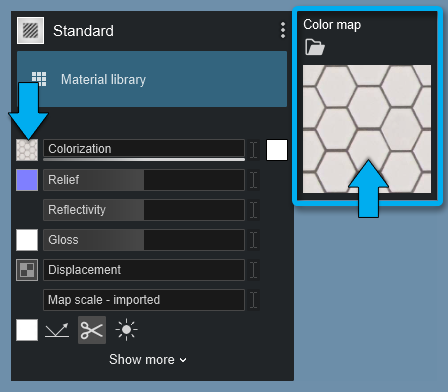Viewport: 448px width, 392px height.
Task: Click the Colorization map hexagon thumbnail
Action: coord(27,150)
